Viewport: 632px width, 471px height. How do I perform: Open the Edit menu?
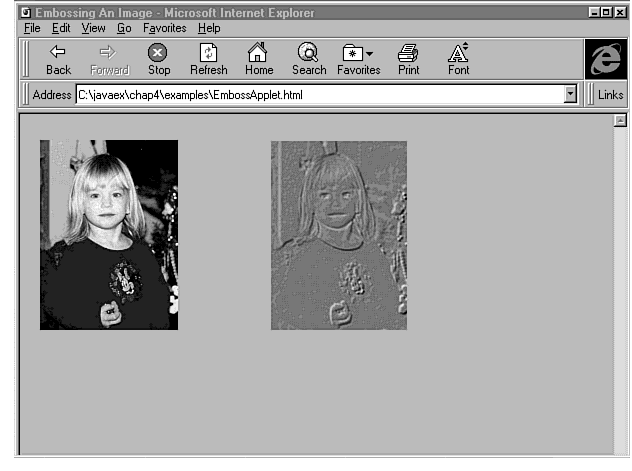click(x=61, y=28)
